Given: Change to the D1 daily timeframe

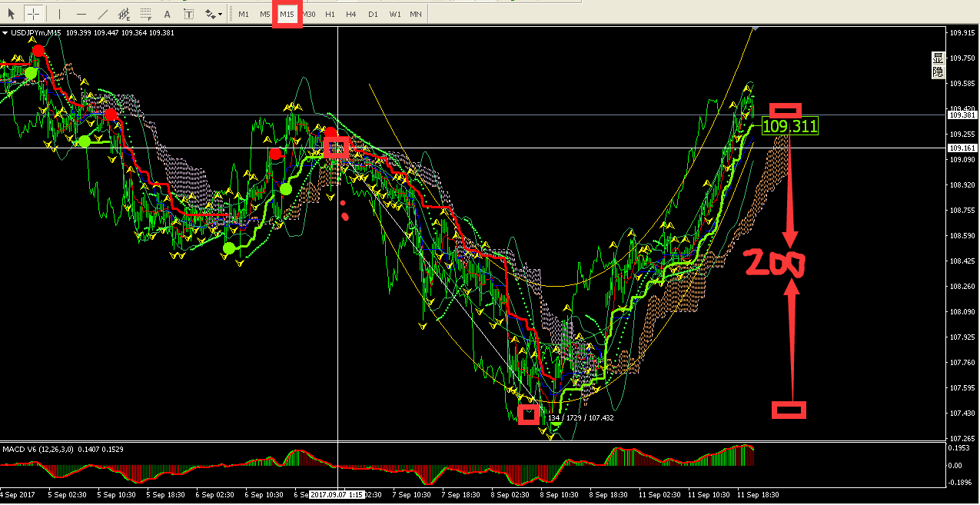Looking at the screenshot, I should pyautogui.click(x=373, y=14).
